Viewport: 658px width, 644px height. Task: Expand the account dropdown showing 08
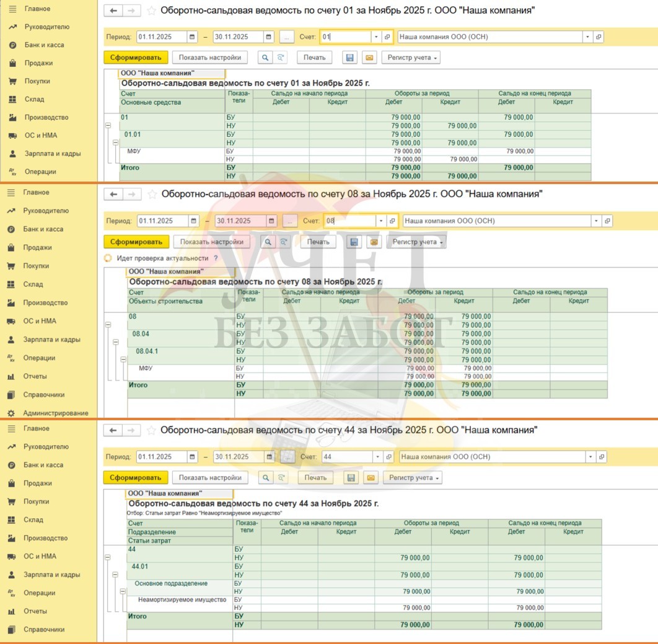380,221
